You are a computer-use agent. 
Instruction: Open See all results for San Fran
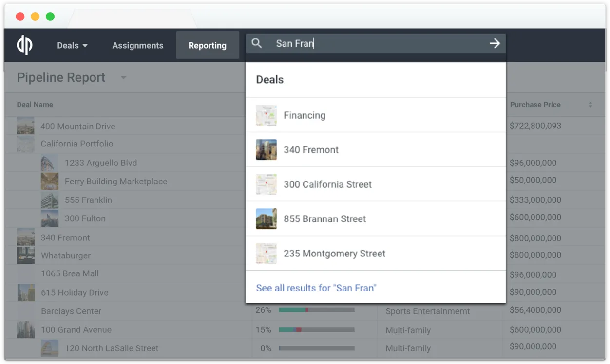point(316,288)
